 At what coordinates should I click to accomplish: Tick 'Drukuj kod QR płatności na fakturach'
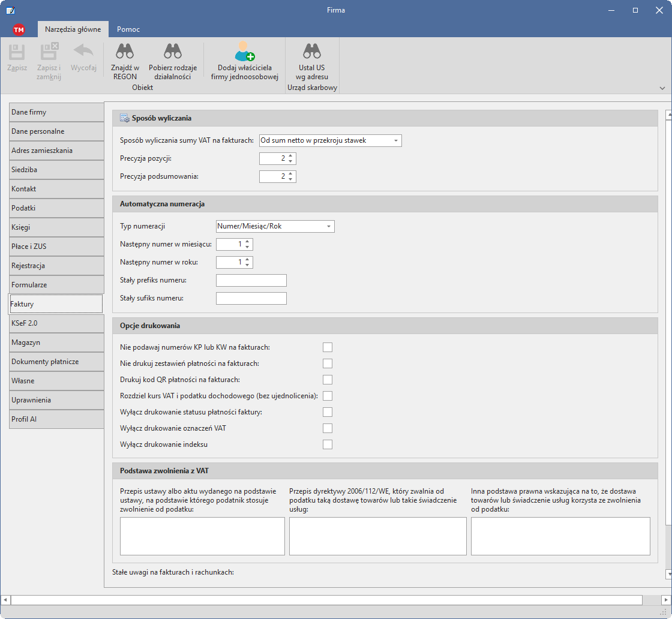coord(328,380)
